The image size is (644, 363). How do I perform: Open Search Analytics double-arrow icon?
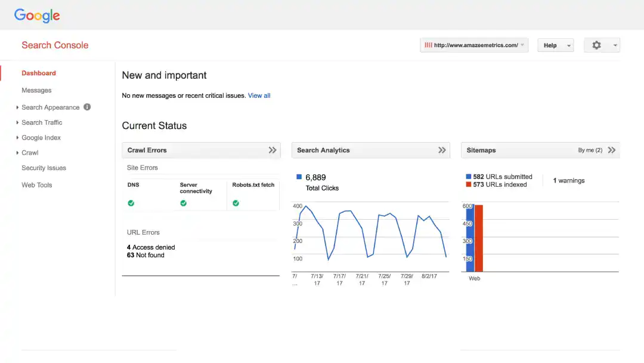pos(442,150)
